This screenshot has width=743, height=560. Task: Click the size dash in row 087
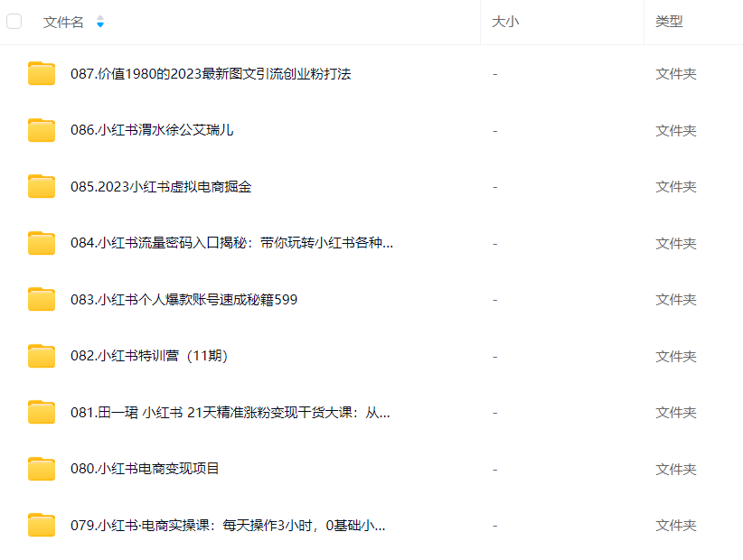pyautogui.click(x=494, y=74)
